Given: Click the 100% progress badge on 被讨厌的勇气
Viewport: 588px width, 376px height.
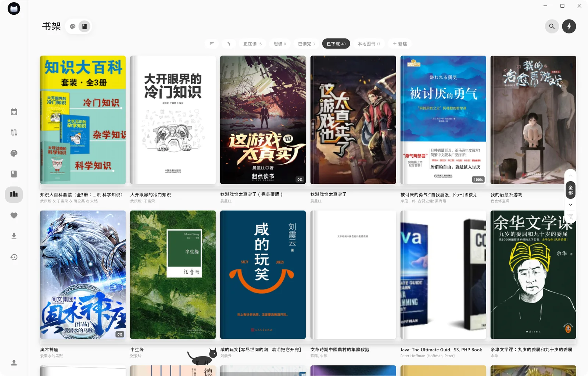Looking at the screenshot, I should point(478,180).
